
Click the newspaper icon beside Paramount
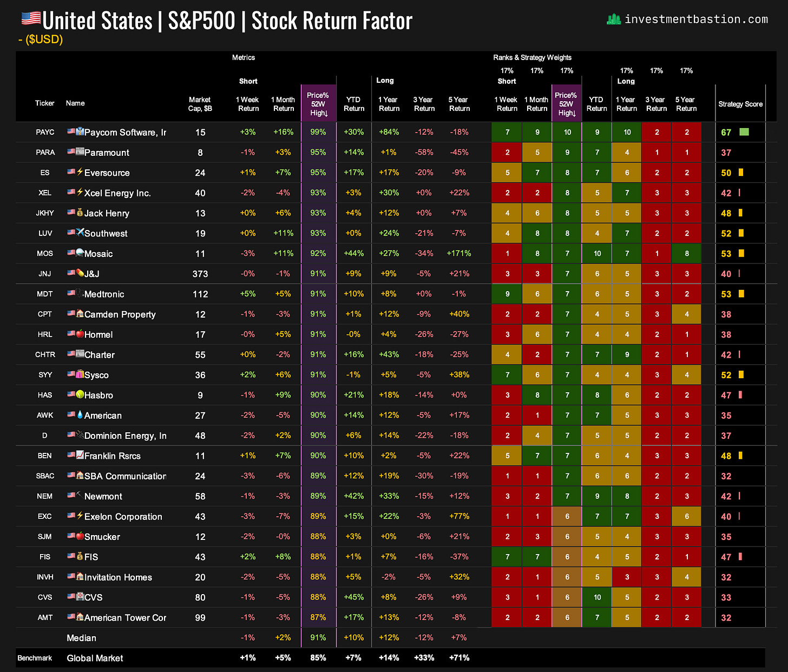tap(80, 151)
